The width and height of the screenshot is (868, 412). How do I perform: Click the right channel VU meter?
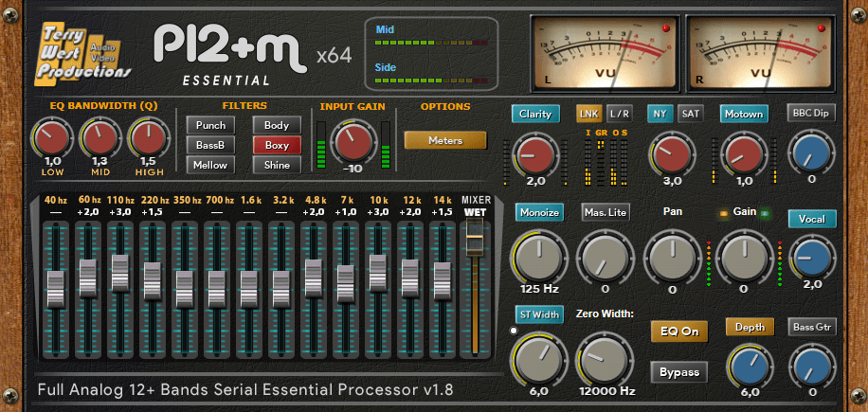point(761,53)
